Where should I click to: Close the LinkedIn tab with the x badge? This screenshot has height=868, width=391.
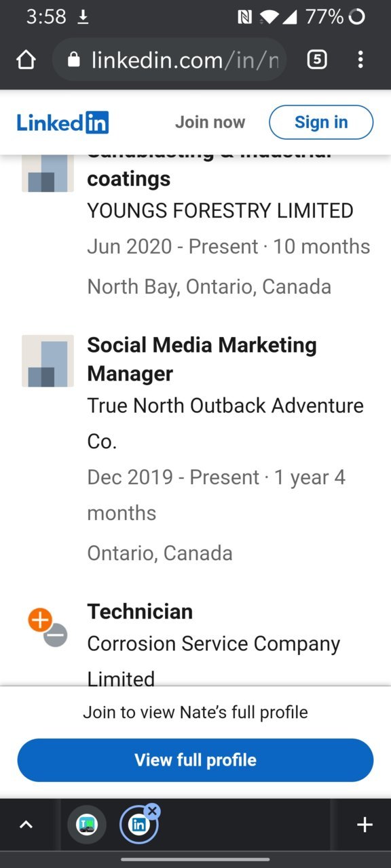pyautogui.click(x=152, y=810)
